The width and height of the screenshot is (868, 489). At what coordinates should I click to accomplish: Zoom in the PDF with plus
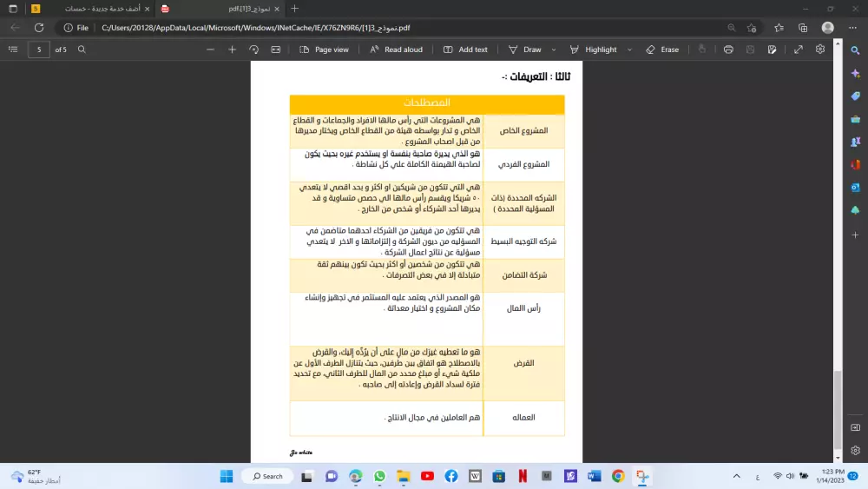(232, 50)
